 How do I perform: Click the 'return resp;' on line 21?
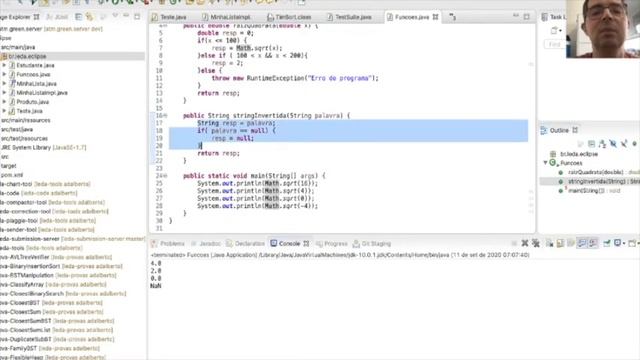[218, 153]
